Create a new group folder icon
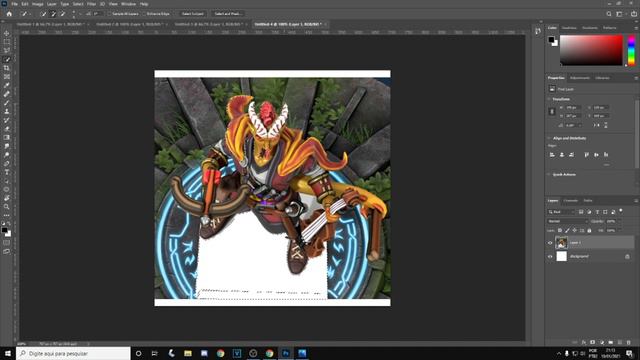The width and height of the screenshot is (640, 360). point(611,342)
